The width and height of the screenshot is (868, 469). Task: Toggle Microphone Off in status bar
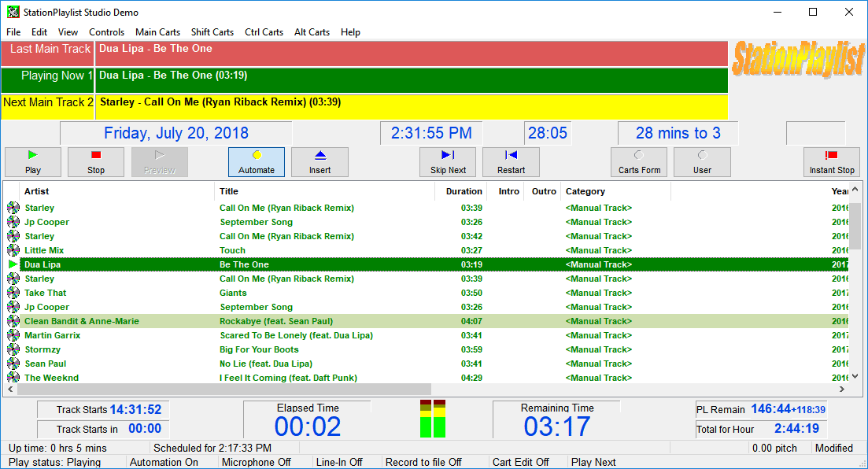[x=256, y=463]
